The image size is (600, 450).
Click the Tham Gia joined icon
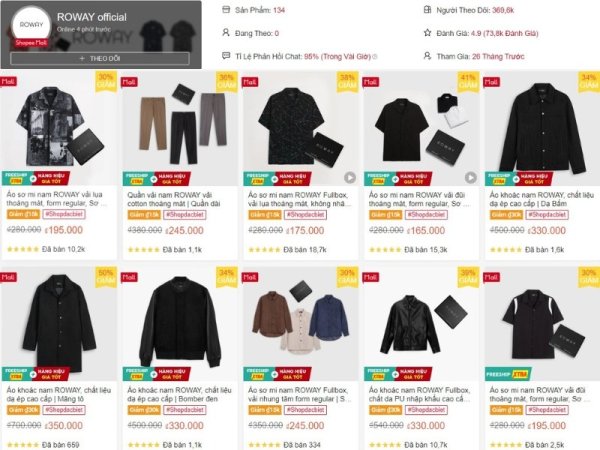point(427,56)
